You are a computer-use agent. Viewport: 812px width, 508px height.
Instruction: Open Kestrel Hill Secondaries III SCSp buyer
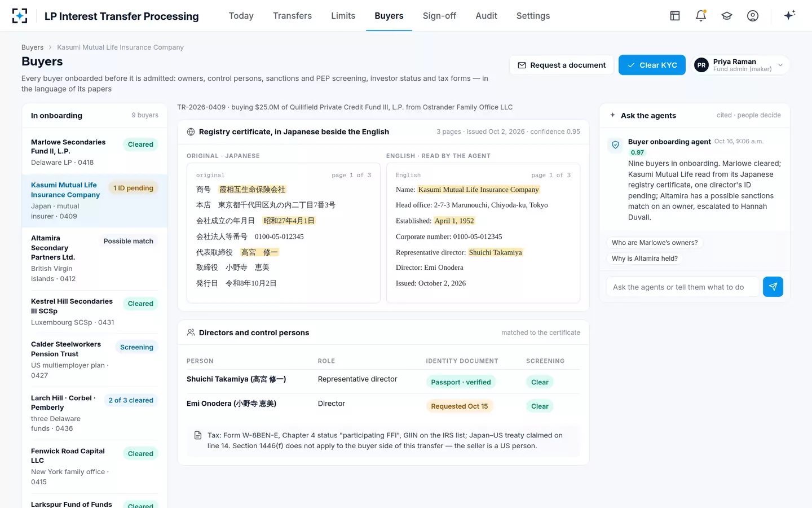click(95, 312)
